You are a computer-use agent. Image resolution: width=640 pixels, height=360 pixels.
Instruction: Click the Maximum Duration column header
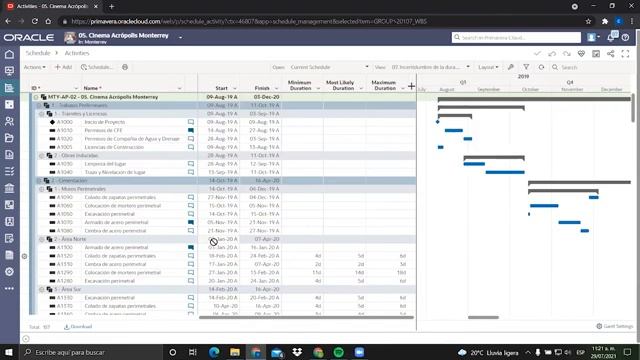(383, 85)
